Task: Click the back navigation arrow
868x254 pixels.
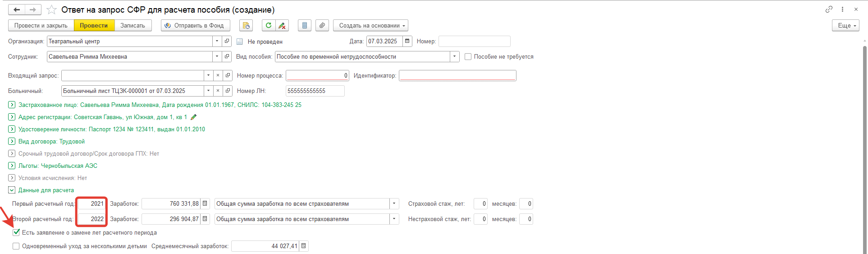Action: [x=17, y=9]
